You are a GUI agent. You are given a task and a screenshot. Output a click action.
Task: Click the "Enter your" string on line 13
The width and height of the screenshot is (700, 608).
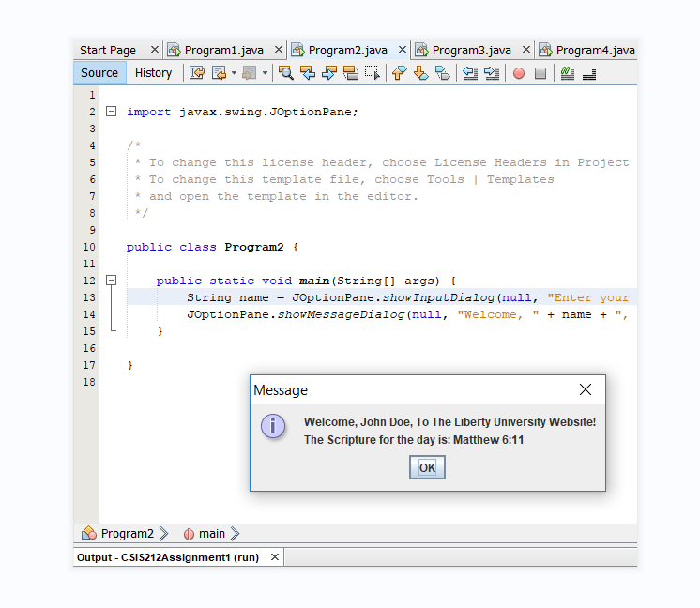tap(588, 297)
